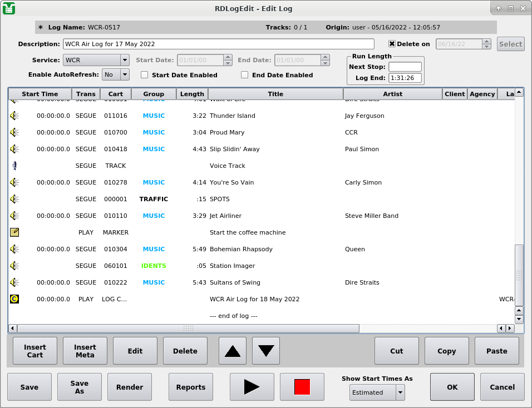532x408 pixels.
Task: Sort by the Artist column header
Action: (392, 94)
